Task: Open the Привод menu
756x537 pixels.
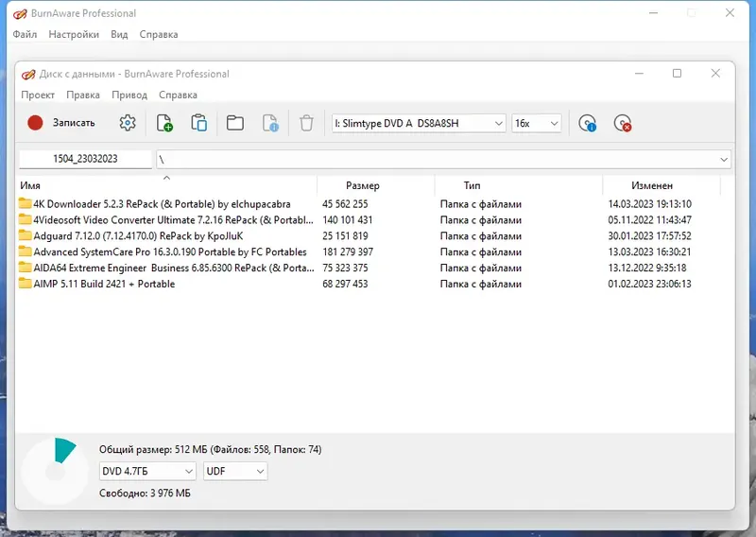Action: point(129,95)
